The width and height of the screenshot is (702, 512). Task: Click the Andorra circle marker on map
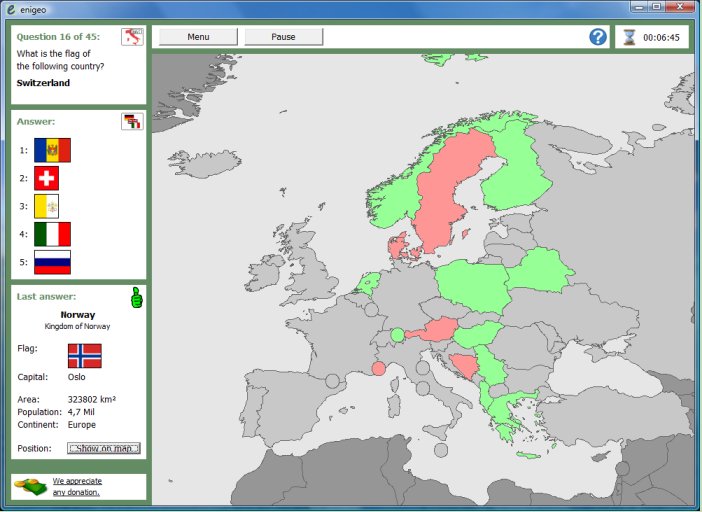point(332,381)
